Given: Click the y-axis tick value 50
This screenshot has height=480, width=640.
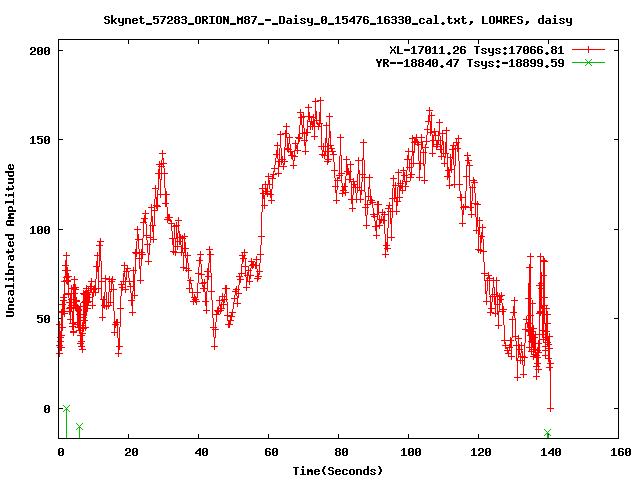Looking at the screenshot, I should (43, 319).
